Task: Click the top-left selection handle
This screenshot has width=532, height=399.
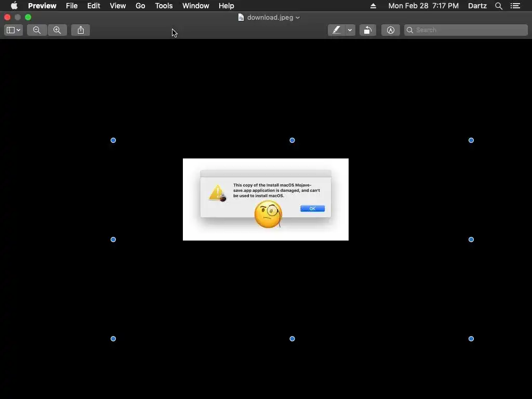Action: pos(113,140)
